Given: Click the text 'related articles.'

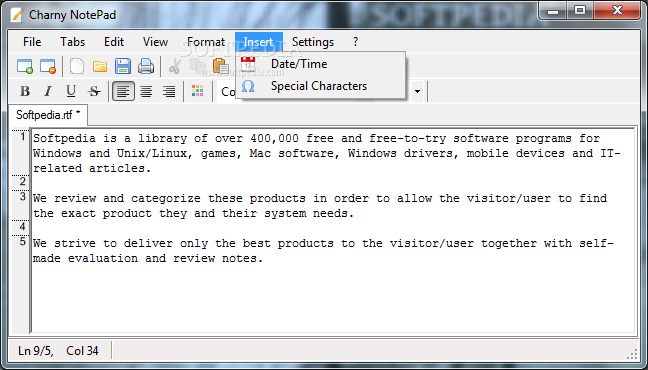Looking at the screenshot, I should point(92,168).
